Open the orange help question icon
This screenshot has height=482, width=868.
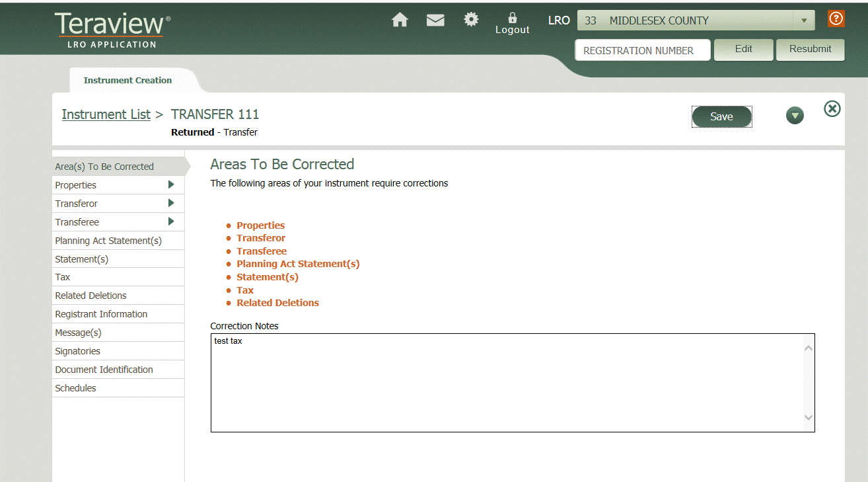pos(836,19)
